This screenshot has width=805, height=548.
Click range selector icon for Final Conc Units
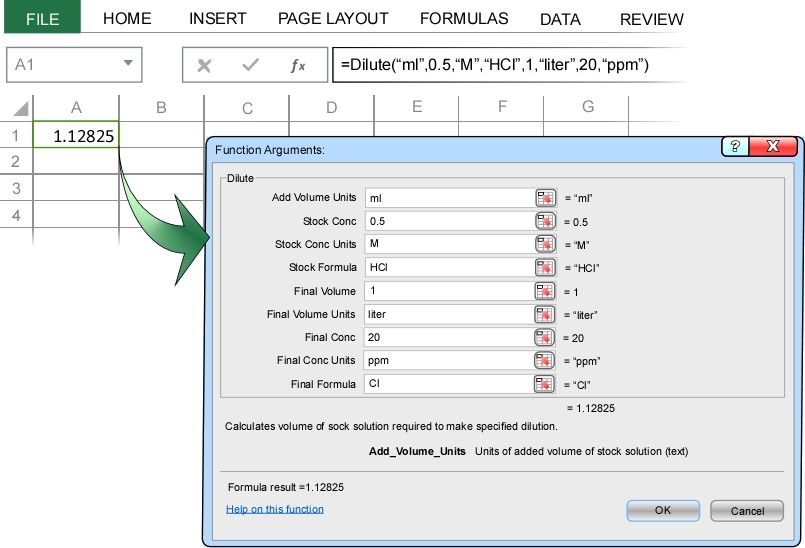(x=545, y=361)
